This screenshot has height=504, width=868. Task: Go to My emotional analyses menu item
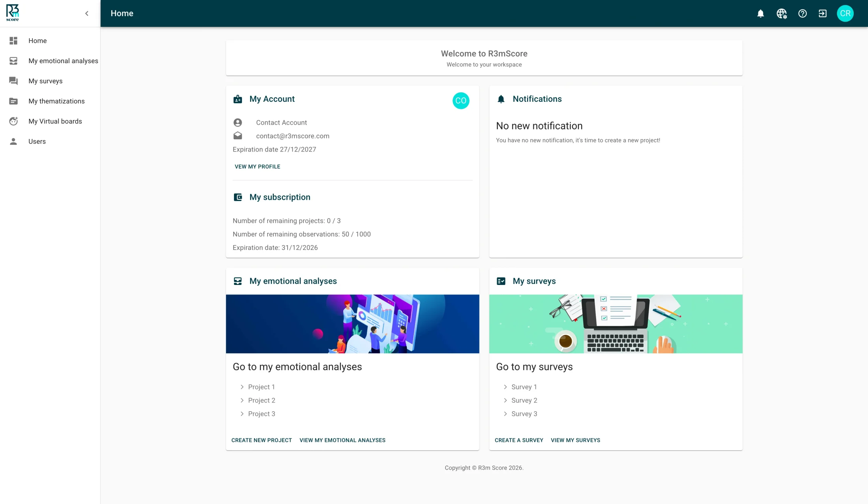[50, 61]
